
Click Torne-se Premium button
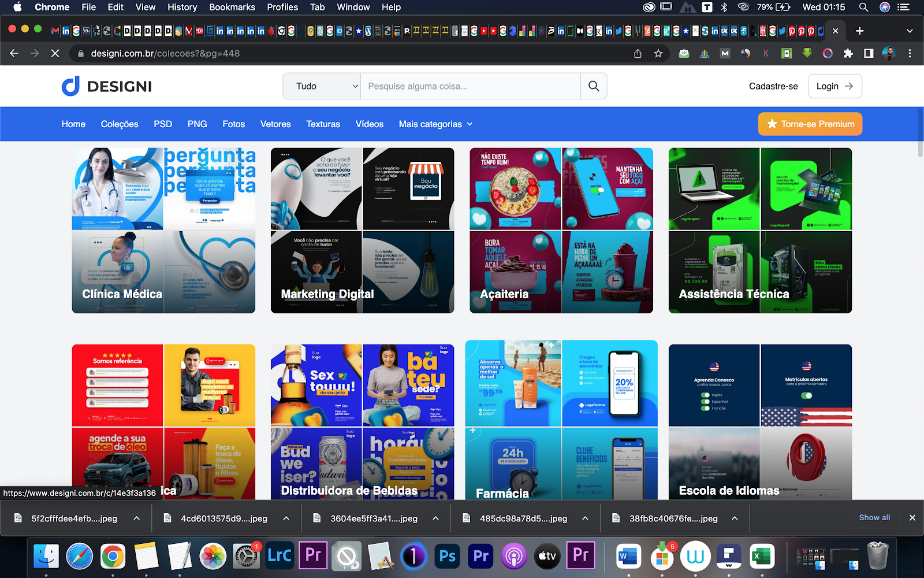pos(810,124)
